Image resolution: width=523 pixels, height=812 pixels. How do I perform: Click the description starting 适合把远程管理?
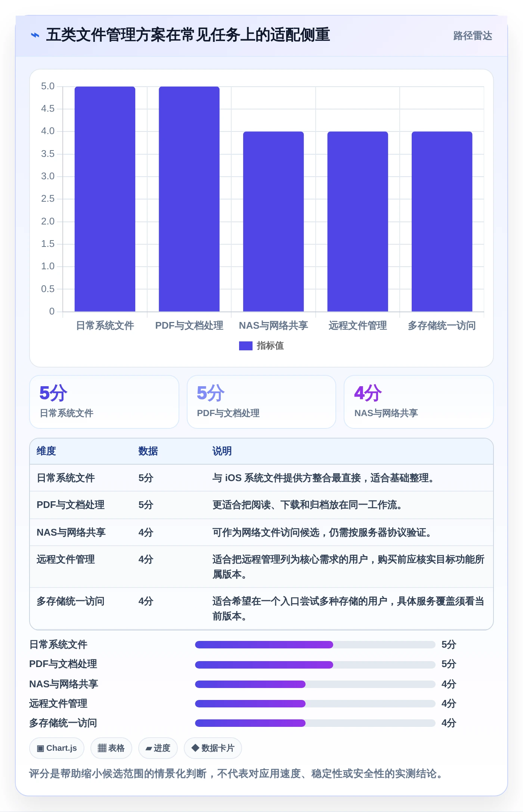click(x=348, y=567)
